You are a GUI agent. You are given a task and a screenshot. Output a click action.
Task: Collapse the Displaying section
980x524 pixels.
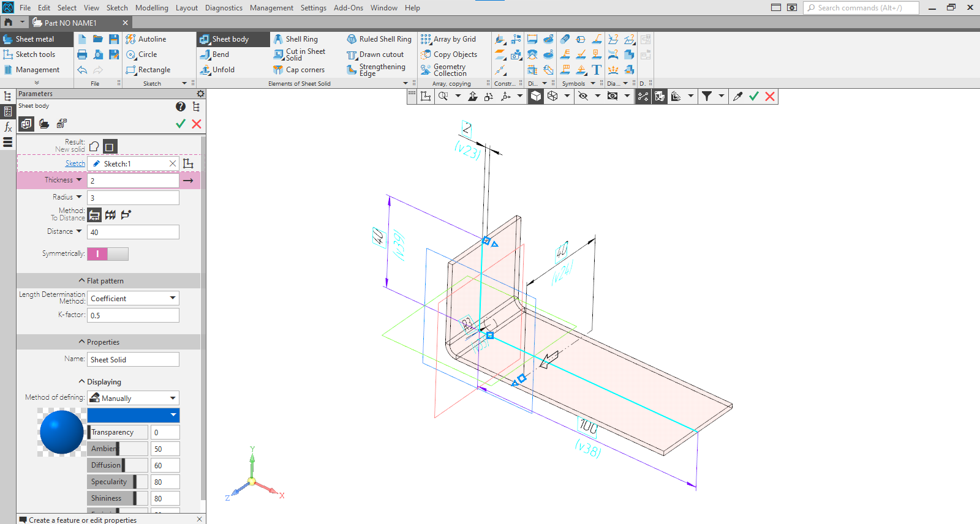100,382
